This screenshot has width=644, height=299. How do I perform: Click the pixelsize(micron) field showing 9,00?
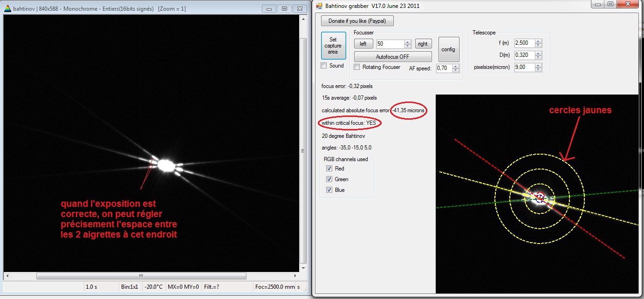click(x=524, y=67)
